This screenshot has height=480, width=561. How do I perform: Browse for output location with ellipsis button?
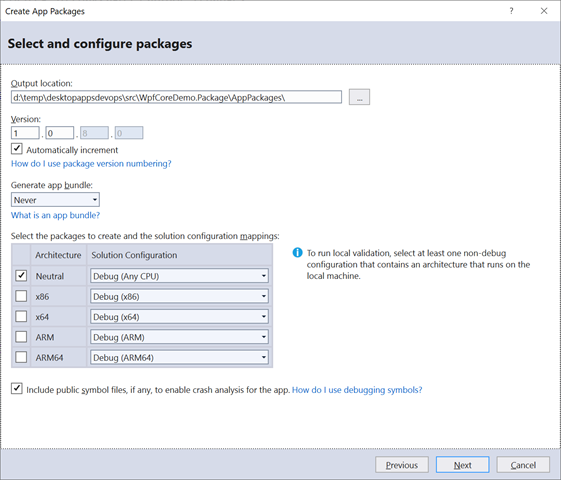tap(359, 97)
